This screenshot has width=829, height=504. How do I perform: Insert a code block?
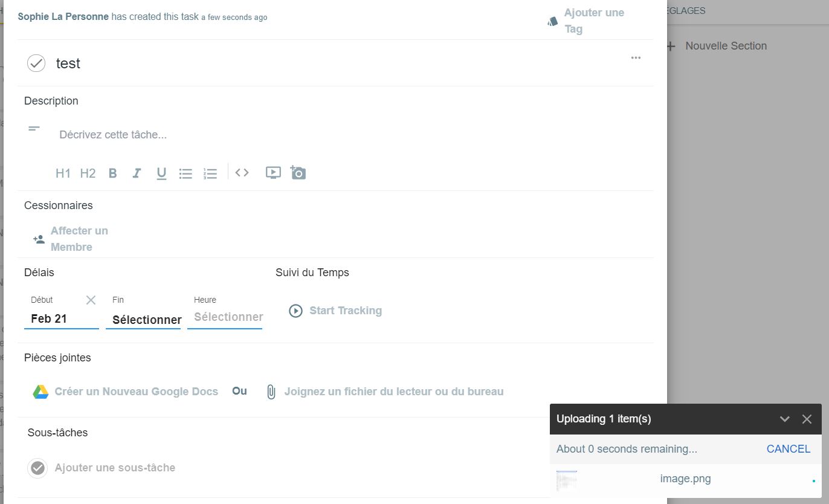coord(242,173)
